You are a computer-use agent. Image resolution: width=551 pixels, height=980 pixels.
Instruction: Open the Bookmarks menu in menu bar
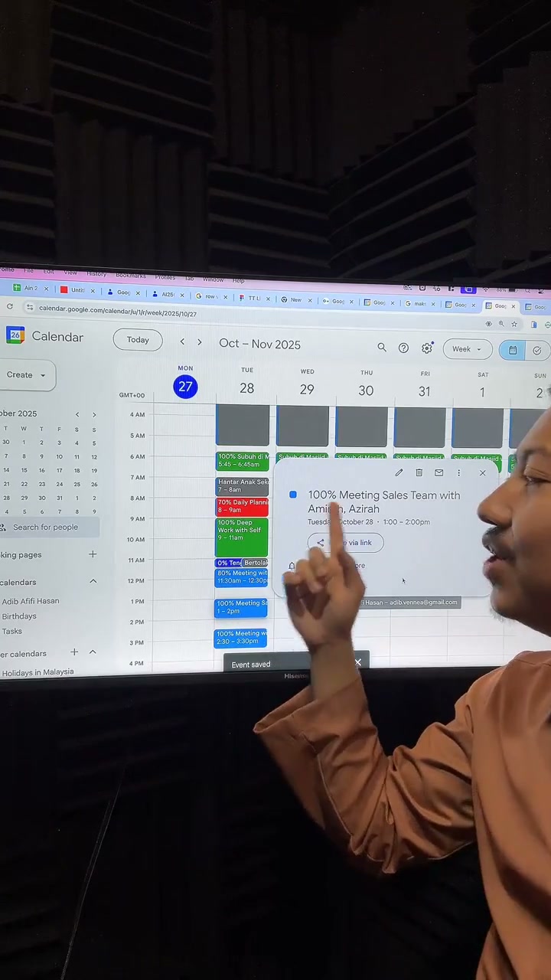point(131,275)
